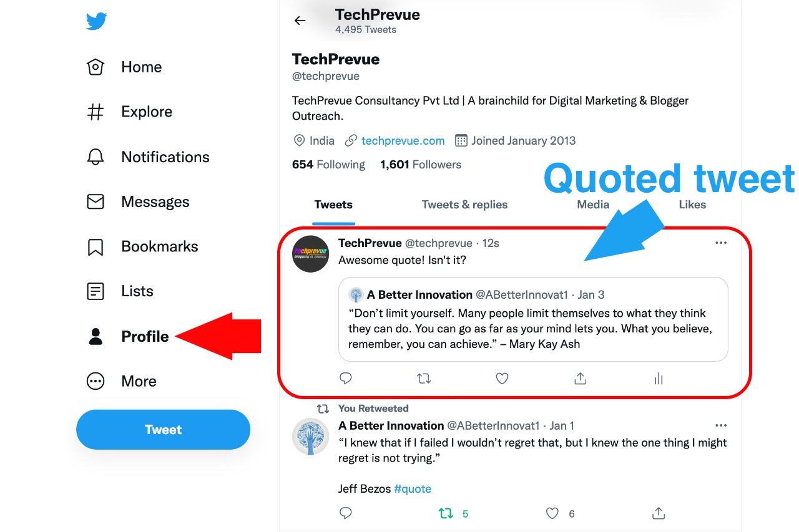Expand the More menu in the sidebar
Screen dimensions: 799x532
[x=122, y=381]
